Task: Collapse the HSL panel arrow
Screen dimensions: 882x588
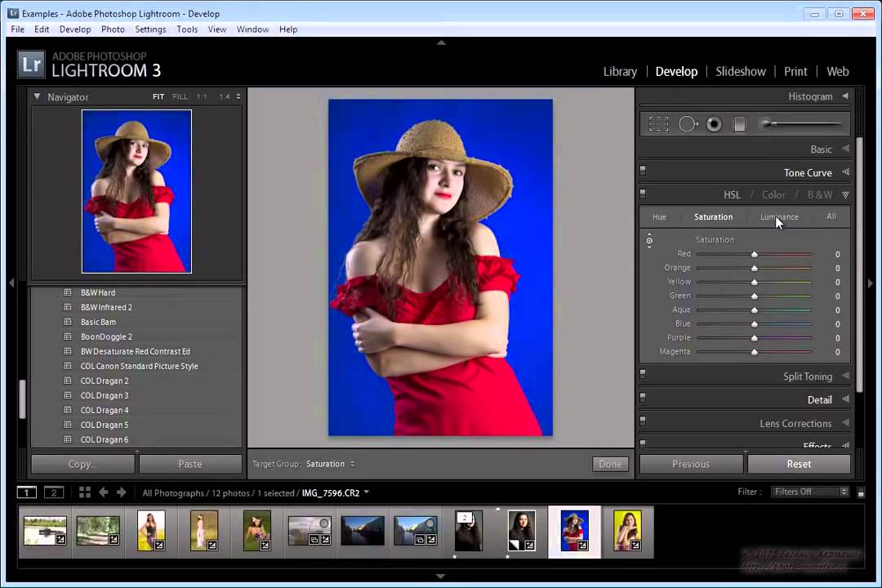Action: pos(845,194)
